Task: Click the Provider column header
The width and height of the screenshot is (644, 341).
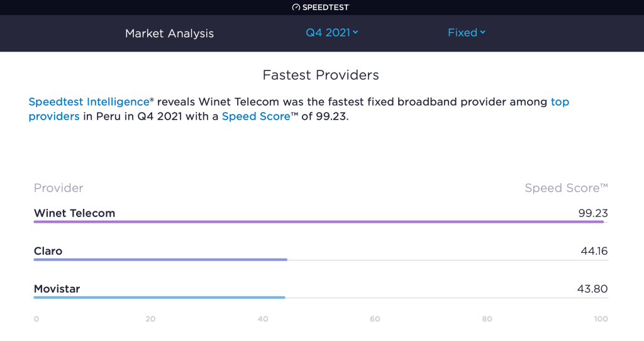Action: (x=58, y=188)
